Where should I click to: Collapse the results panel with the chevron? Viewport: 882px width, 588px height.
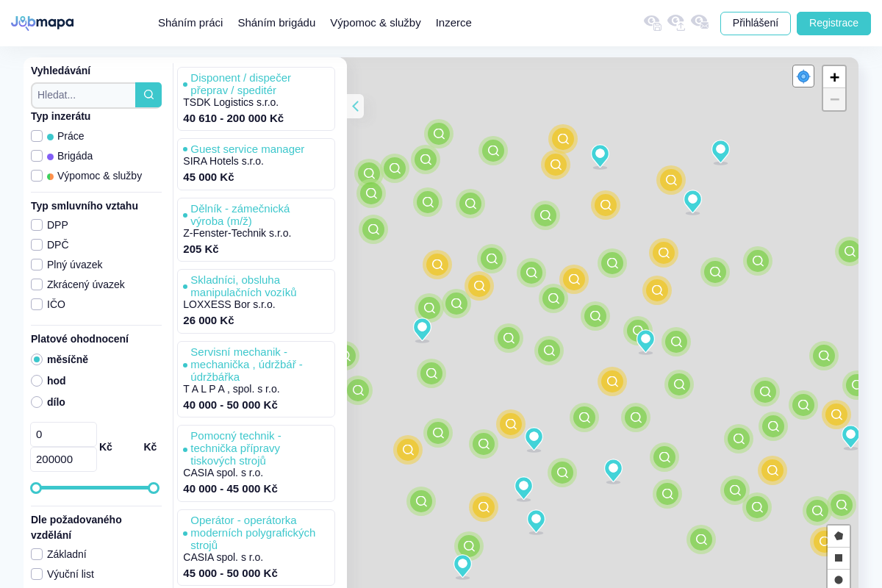pyautogui.click(x=355, y=106)
